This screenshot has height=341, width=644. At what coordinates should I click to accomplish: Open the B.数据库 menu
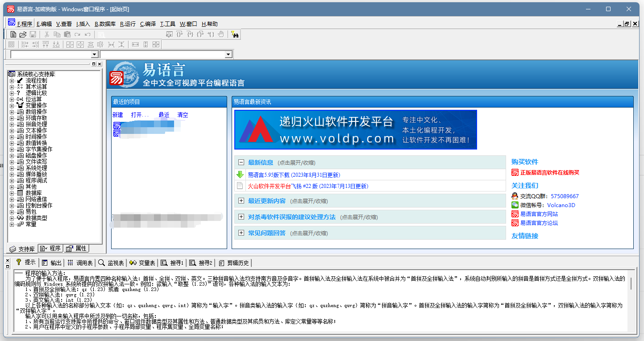tap(105, 24)
